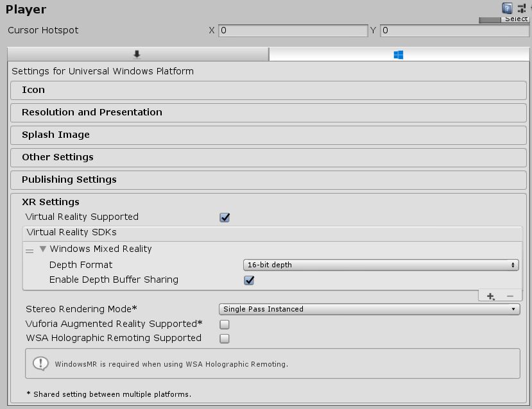Click the Select button near top right

(x=516, y=19)
